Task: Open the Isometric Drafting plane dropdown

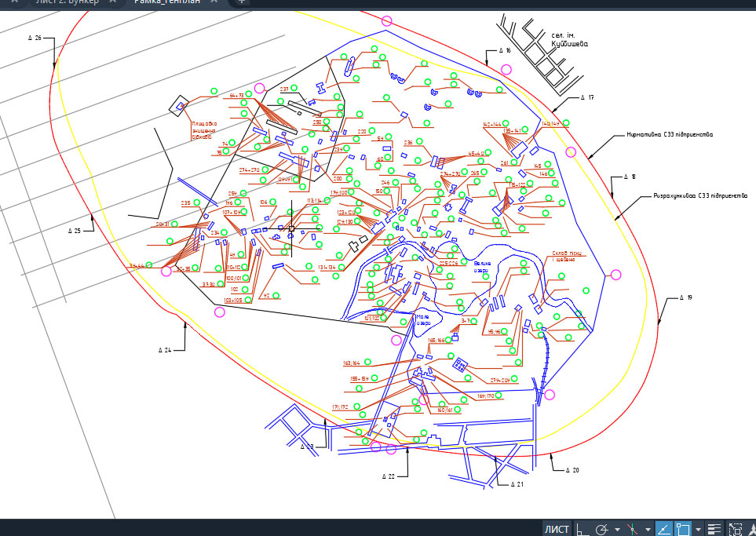Action: (x=646, y=530)
